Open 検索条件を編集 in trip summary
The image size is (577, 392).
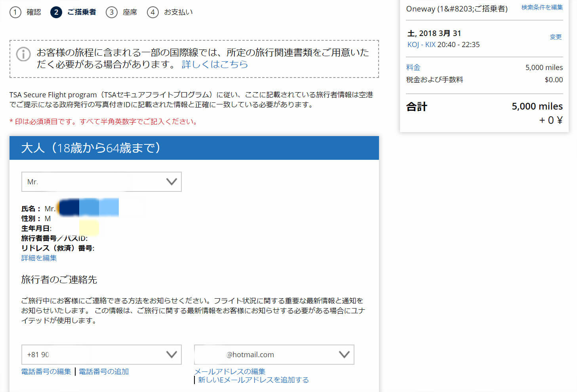click(x=542, y=8)
